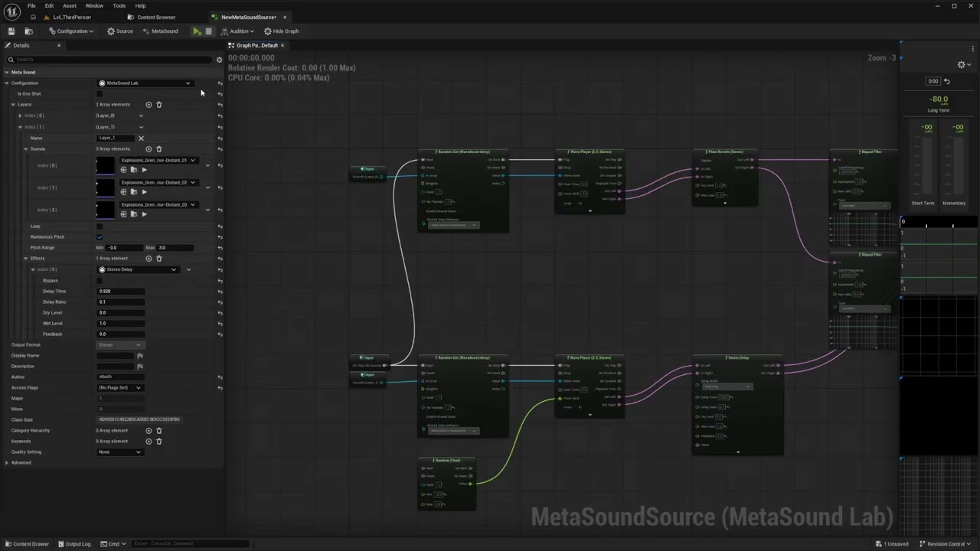Open the Output Log
The height and width of the screenshot is (551, 980).
pos(73,544)
